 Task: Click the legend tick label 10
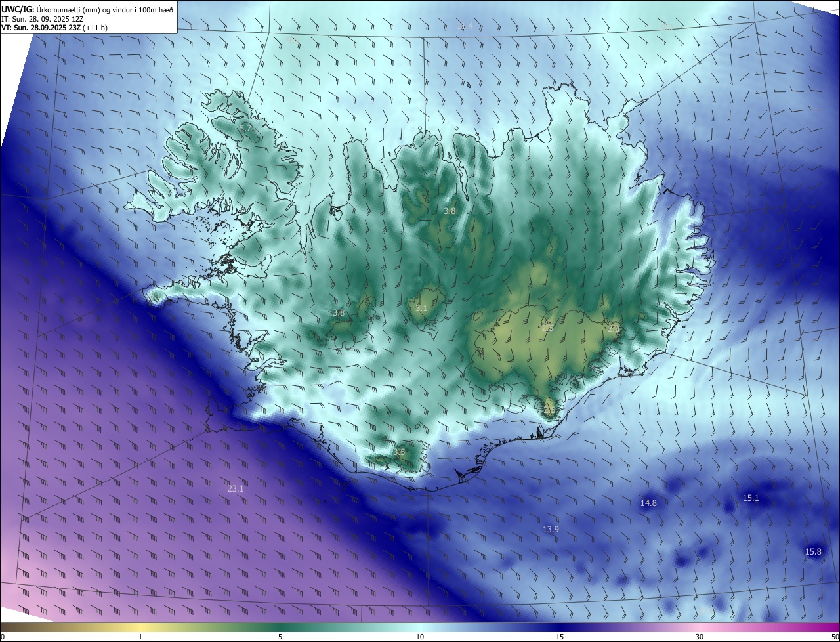420,637
